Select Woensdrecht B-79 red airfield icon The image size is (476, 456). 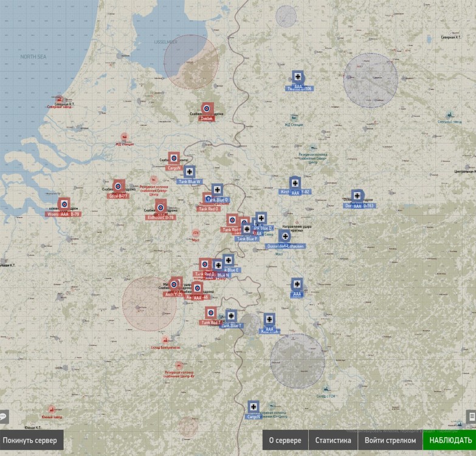tap(64, 204)
